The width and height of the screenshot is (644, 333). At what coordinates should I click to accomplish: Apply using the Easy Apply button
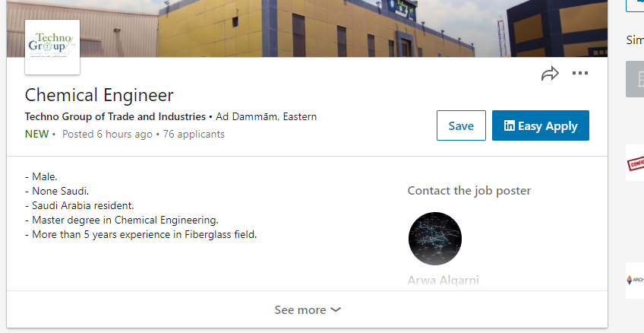pyautogui.click(x=541, y=125)
